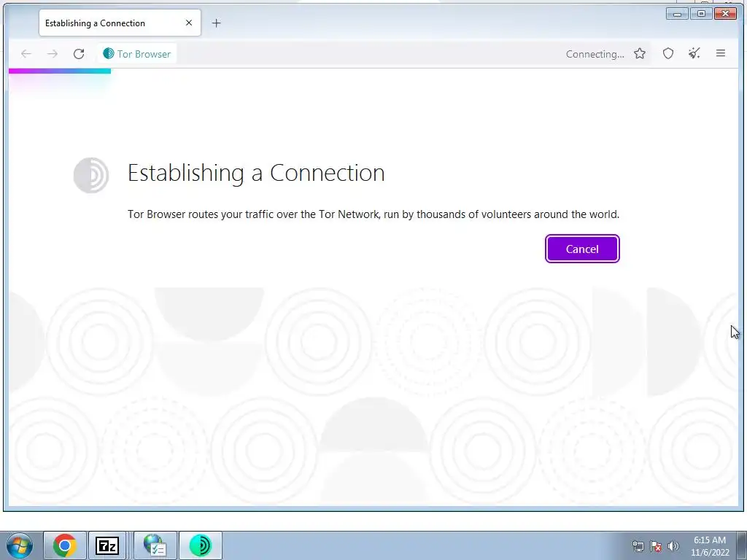The image size is (747, 560).
Task: Reload the current page
Action: point(79,54)
